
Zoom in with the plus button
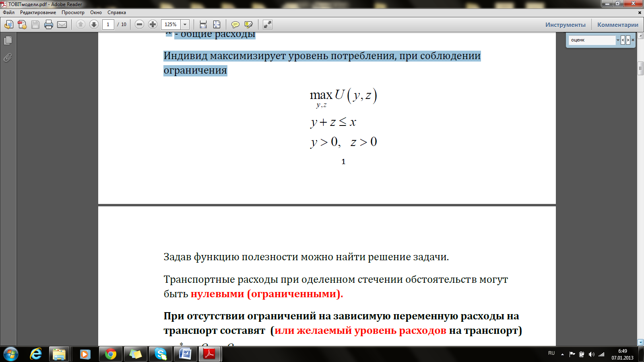pos(153,25)
